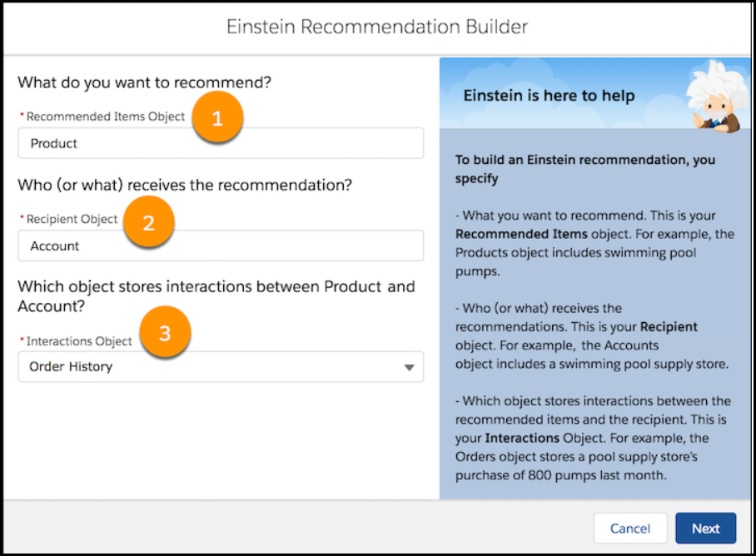Click the 'Einstein is here to help' heading
The width and height of the screenshot is (756, 556).
coord(549,96)
